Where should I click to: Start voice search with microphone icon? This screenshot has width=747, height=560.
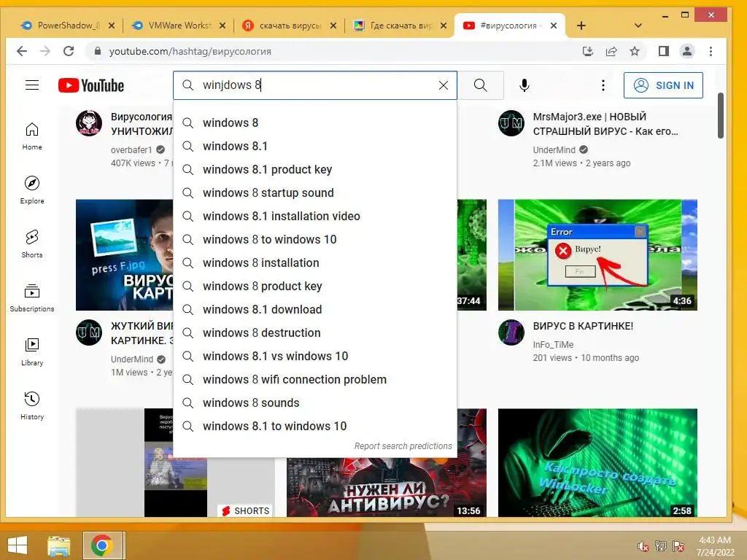(524, 85)
